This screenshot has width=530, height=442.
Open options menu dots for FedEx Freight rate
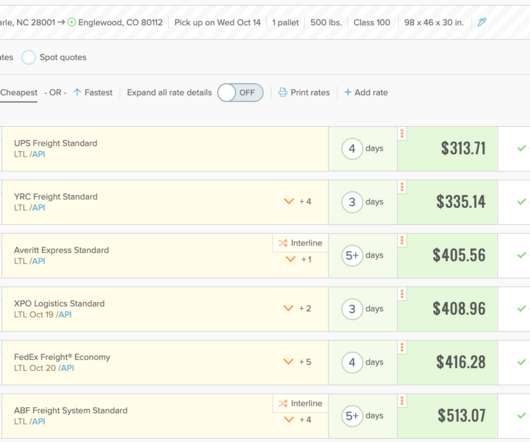point(402,347)
